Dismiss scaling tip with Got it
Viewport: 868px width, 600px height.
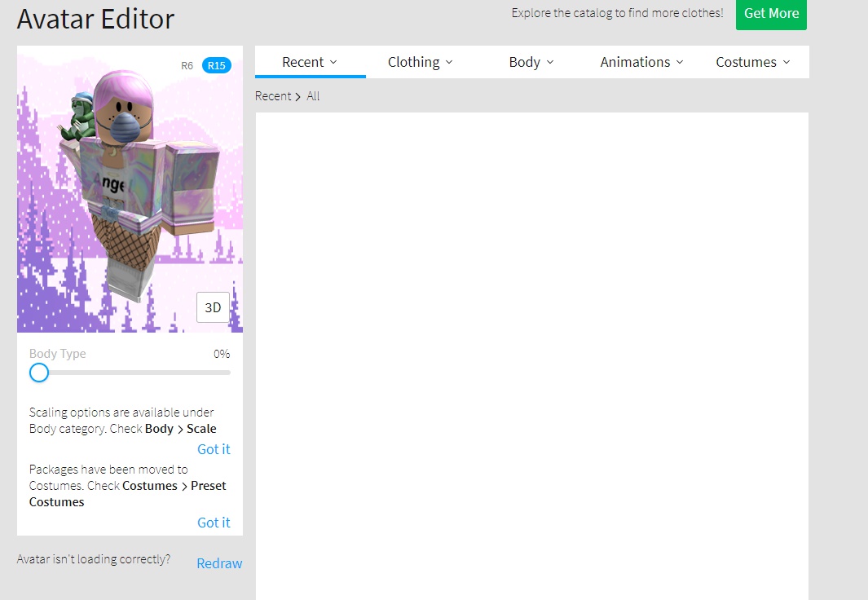coord(214,448)
